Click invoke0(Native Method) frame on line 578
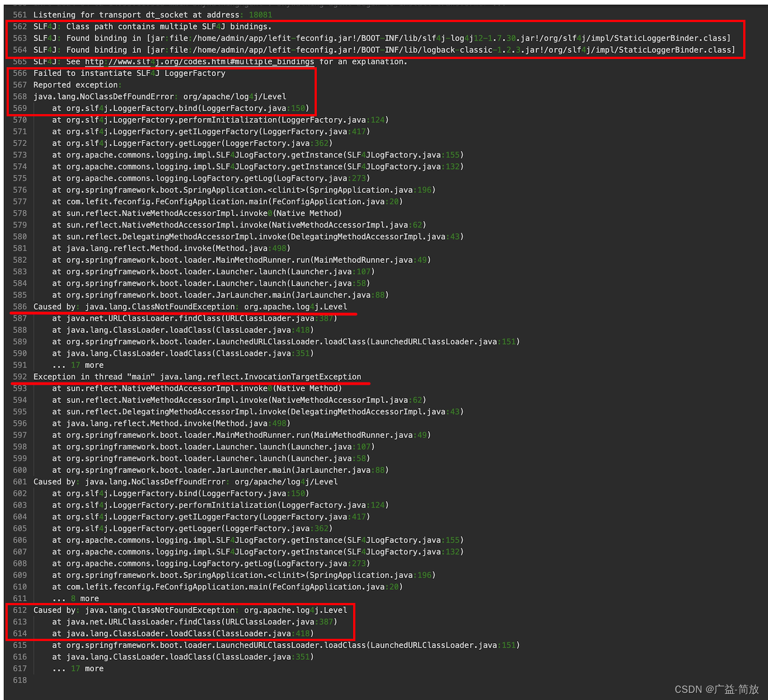 [x=197, y=213]
